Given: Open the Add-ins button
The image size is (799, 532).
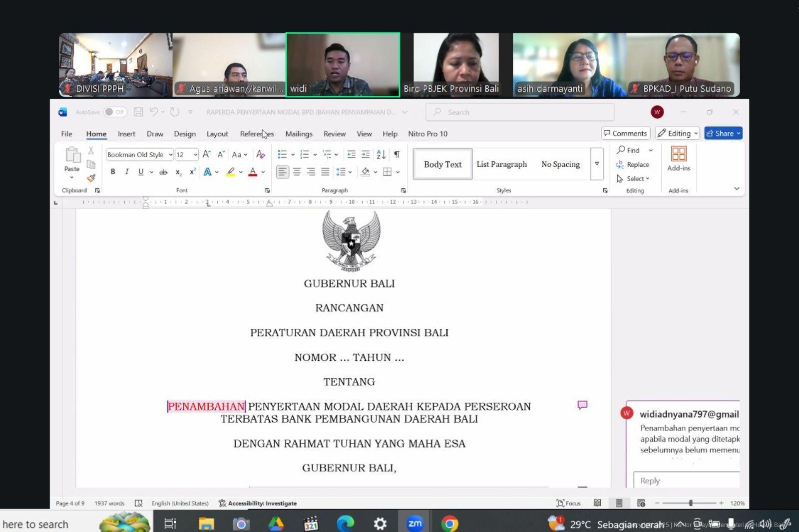Looking at the screenshot, I should coord(679,158).
